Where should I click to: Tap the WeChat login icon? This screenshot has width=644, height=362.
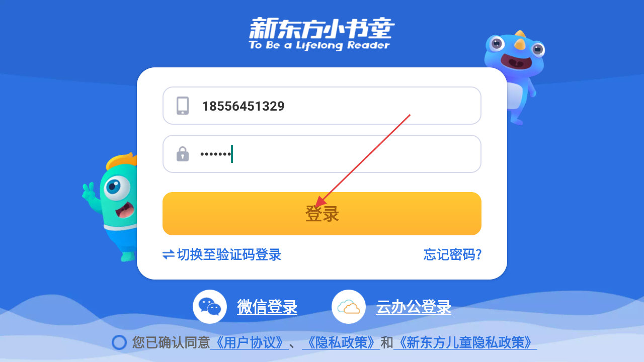(x=209, y=307)
